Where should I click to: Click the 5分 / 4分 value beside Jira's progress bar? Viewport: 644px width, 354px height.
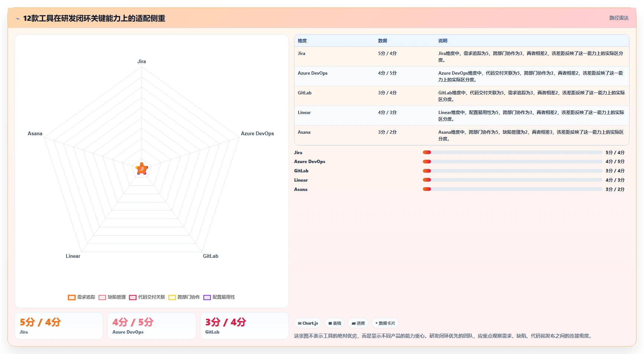coord(615,153)
